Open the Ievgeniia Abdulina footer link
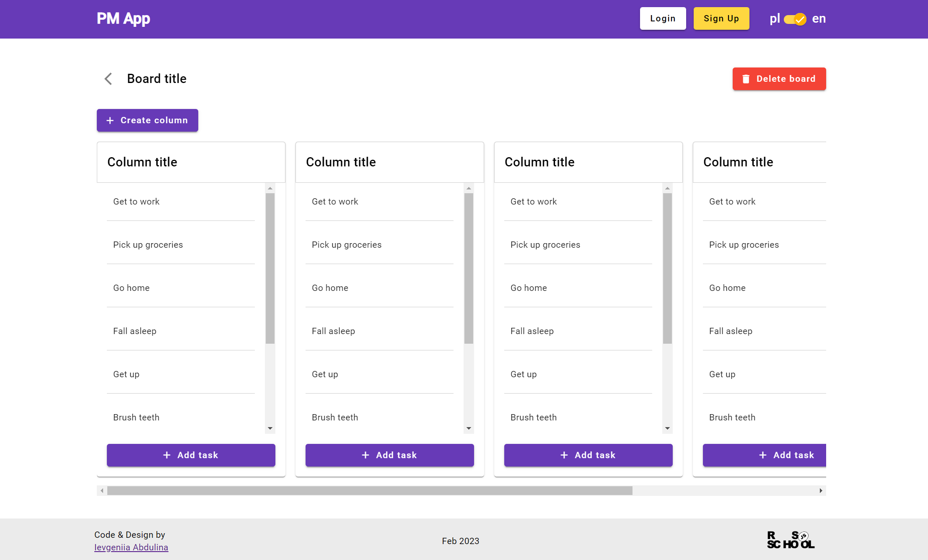928x560 pixels. (131, 547)
